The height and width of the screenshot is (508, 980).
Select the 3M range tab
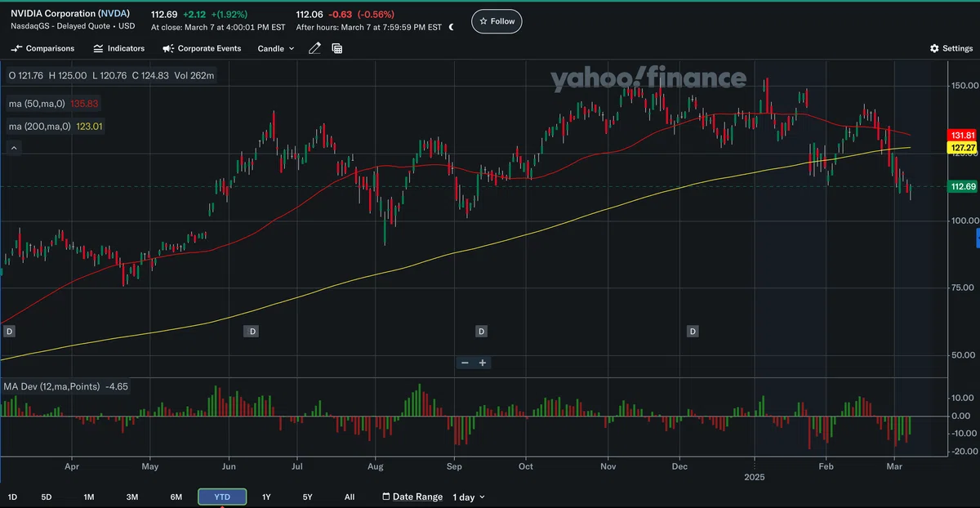pyautogui.click(x=132, y=497)
